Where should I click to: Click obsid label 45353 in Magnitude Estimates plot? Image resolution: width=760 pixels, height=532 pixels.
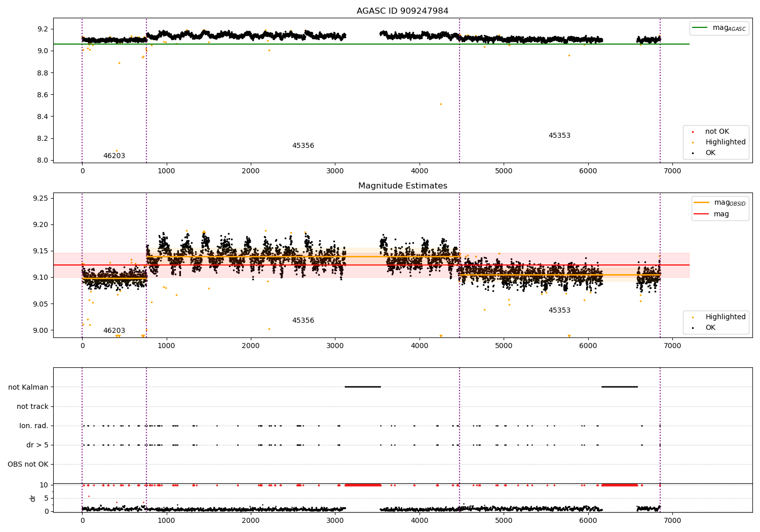point(559,310)
